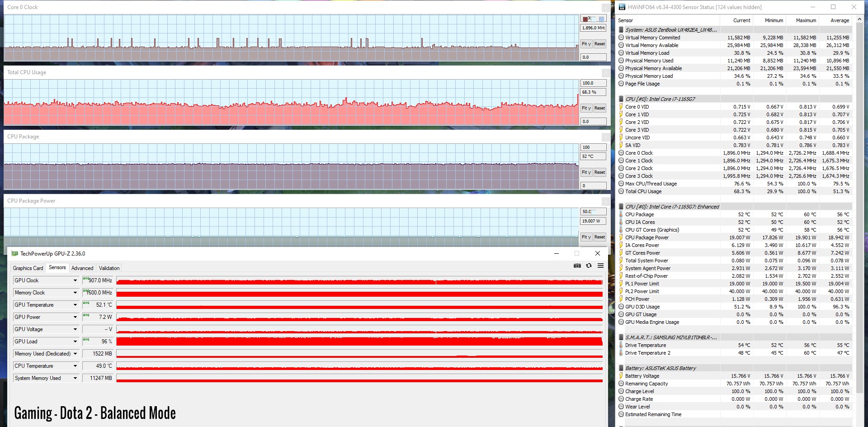The width and height of the screenshot is (868, 427).
Task: Pick the pale blue swatch in Core 0 Clock graph
Action: click(x=594, y=19)
